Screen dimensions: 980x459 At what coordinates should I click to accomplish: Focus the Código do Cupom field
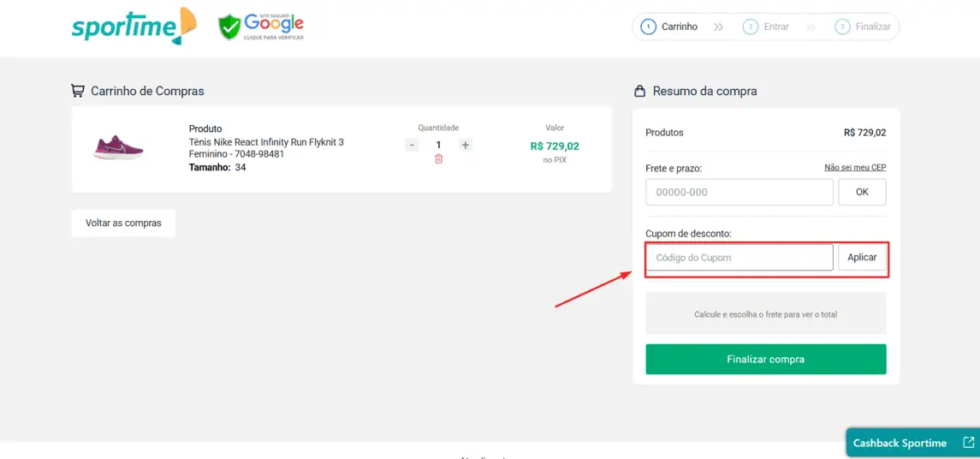pos(739,258)
